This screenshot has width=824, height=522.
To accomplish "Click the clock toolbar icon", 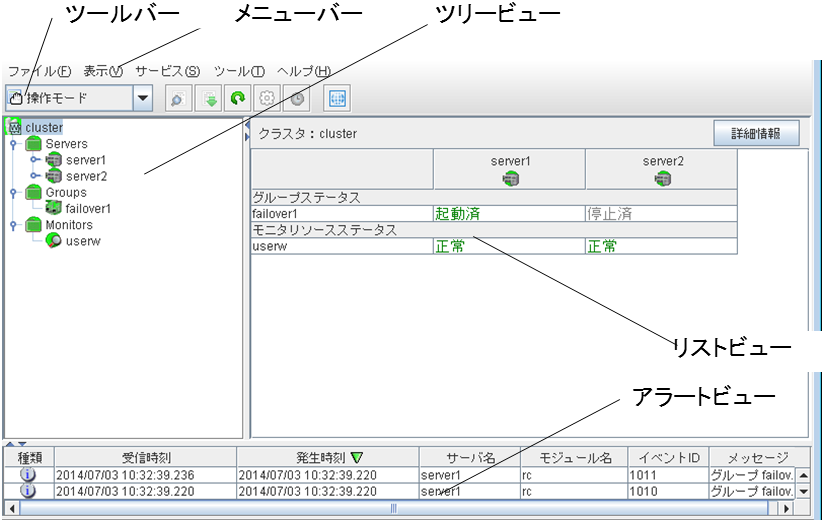I will 297,98.
